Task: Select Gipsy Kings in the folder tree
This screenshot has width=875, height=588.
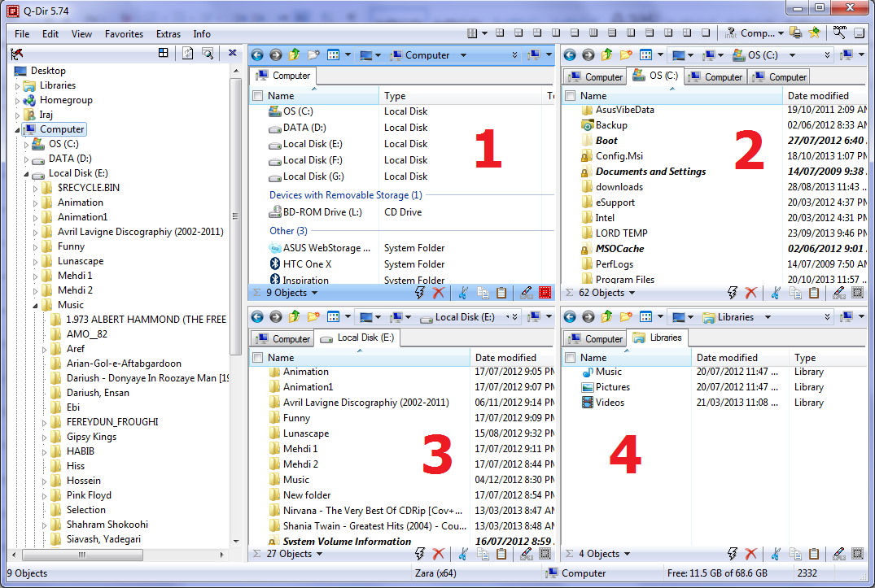Action: click(x=91, y=437)
